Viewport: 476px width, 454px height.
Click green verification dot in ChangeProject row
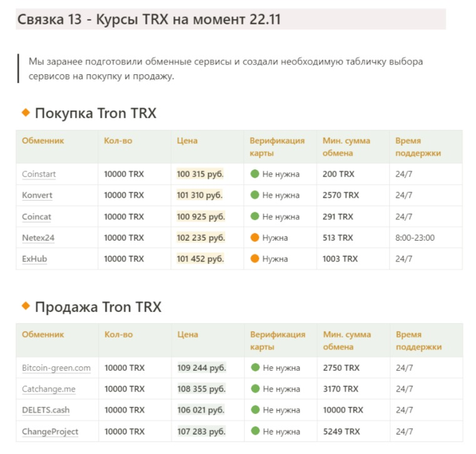pos(255,431)
